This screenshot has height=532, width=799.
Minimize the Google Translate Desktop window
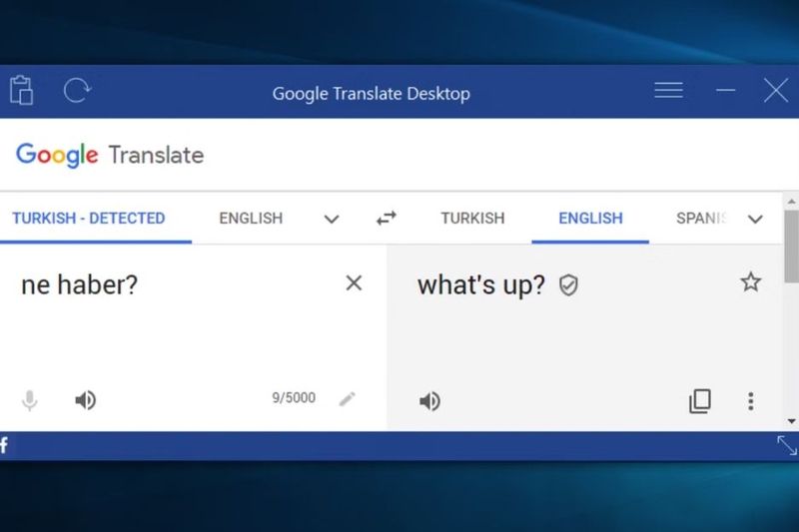click(x=725, y=90)
